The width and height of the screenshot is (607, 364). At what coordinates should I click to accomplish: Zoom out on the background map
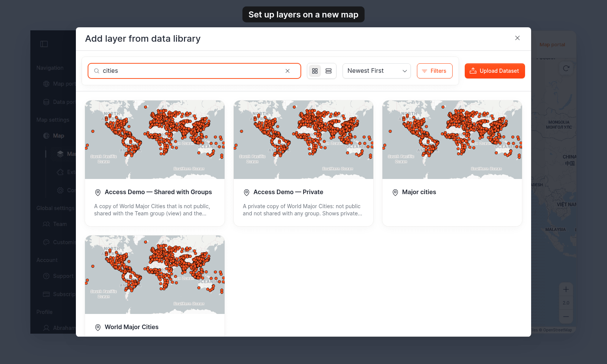tap(566, 317)
